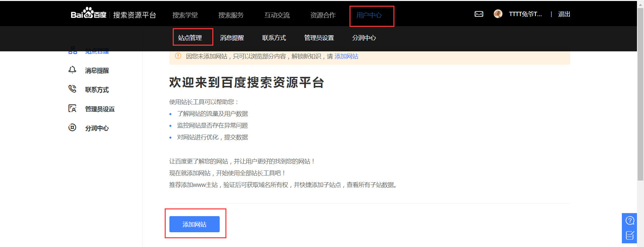
Task: Expand the TTTT兔爷T... username menu
Action: [525, 14]
